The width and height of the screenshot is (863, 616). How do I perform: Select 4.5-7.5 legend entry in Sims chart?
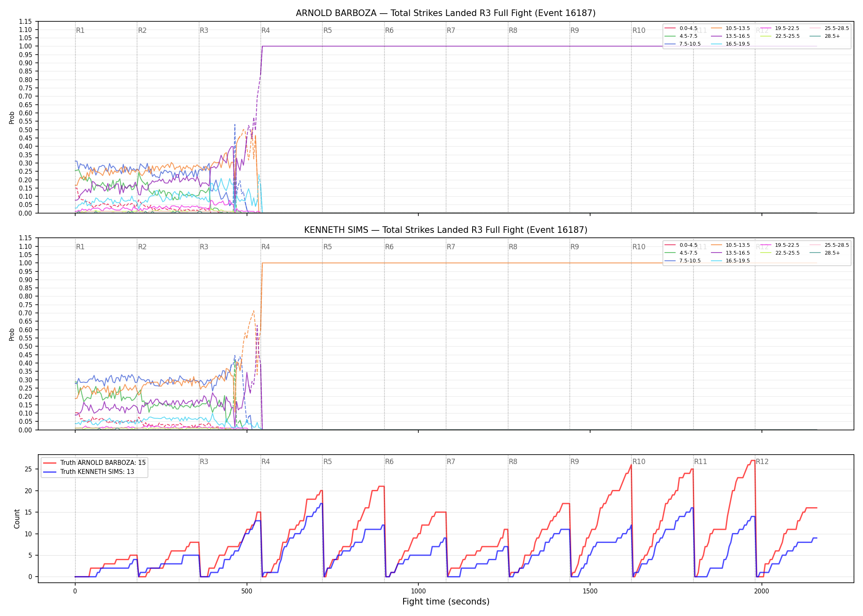point(681,253)
